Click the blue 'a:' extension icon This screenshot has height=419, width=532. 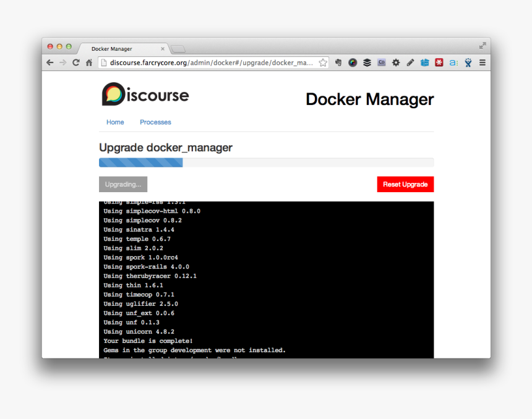453,62
